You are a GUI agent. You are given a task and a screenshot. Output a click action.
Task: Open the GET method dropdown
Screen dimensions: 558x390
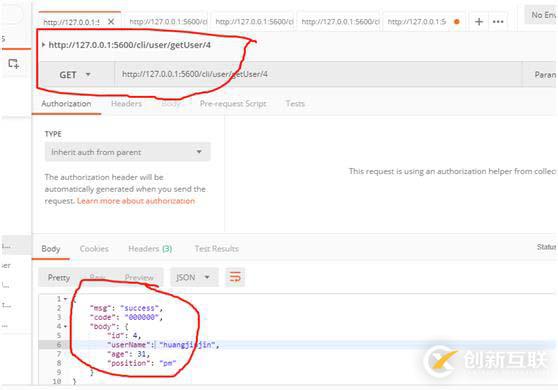point(76,75)
